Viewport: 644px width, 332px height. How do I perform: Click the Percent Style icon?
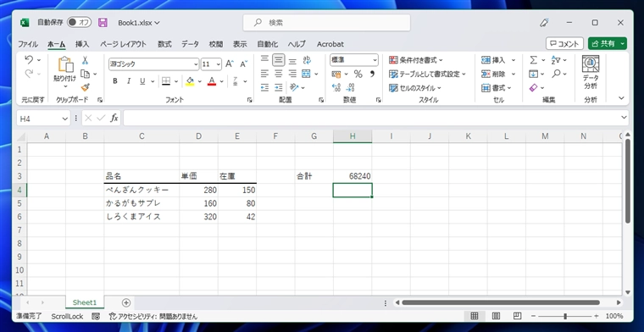(x=358, y=74)
